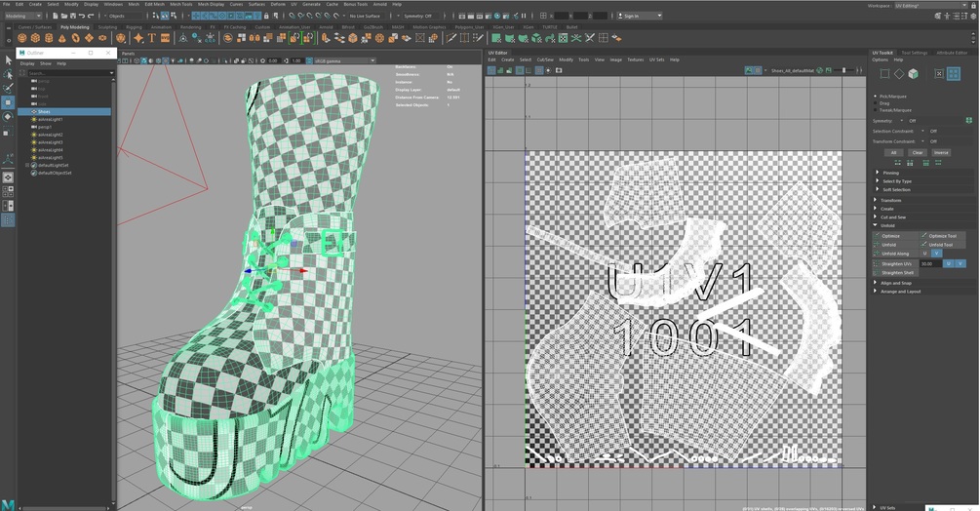This screenshot has width=980, height=511.
Task: Create a polygon cone from the shelf
Action: point(61,38)
